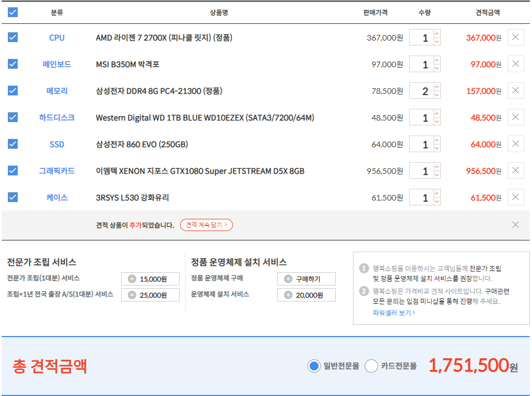Image resolution: width=532 pixels, height=396 pixels.
Task: Open the 메모리 category link
Action: [57, 91]
